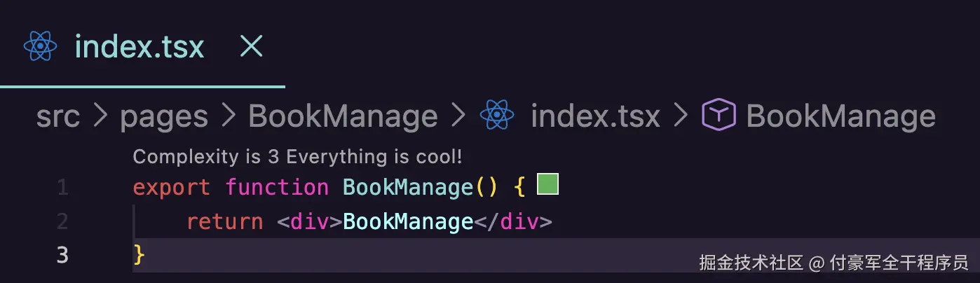The height and width of the screenshot is (283, 980).
Task: Place the cursor on the export keyword
Action: [171, 188]
